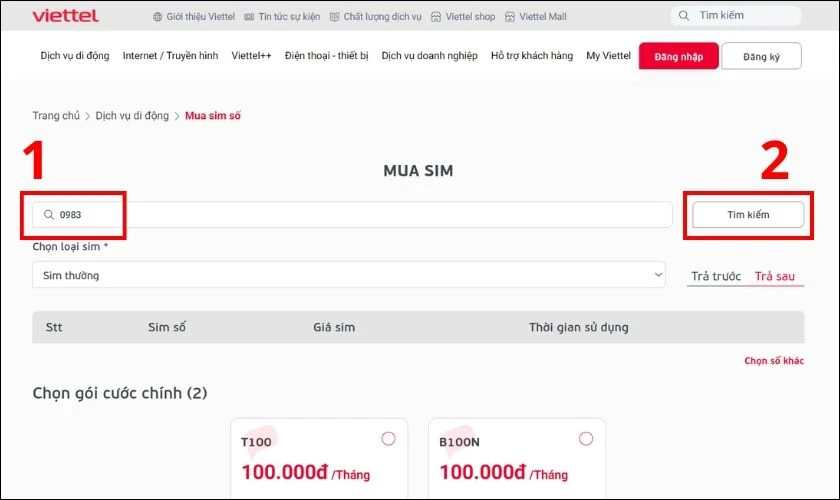Click the store icon beside Viettel Mall

[x=510, y=17]
